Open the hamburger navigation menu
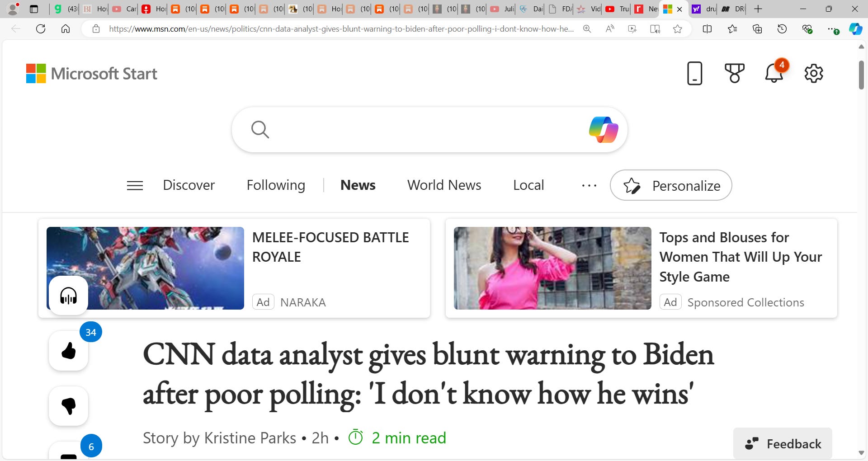Viewport: 868px width, 461px height. (x=135, y=185)
